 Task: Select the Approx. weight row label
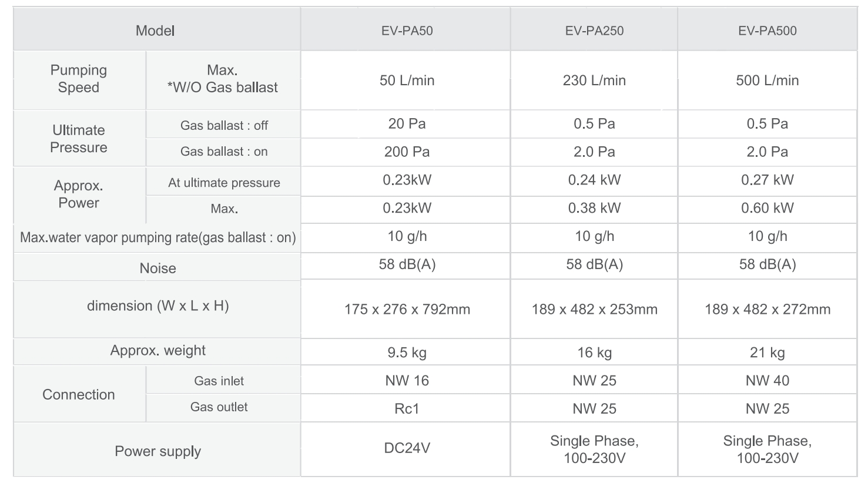pos(157,351)
